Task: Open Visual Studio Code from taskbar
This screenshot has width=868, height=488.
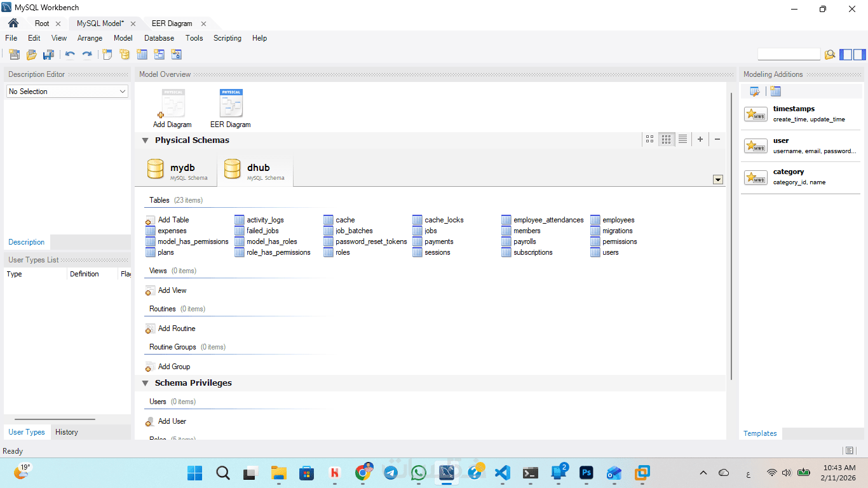Action: [503, 473]
